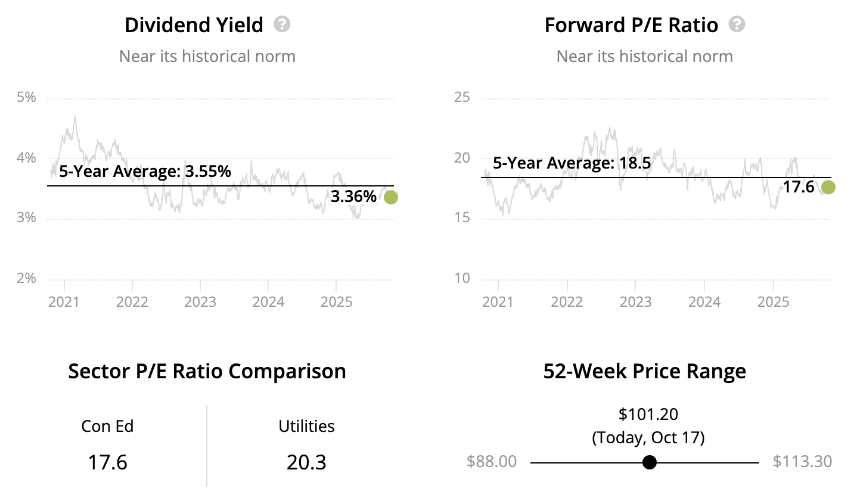857x504 pixels.
Task: Click the 5% axis label on the Dividend Yield chart
Action: coord(26,97)
